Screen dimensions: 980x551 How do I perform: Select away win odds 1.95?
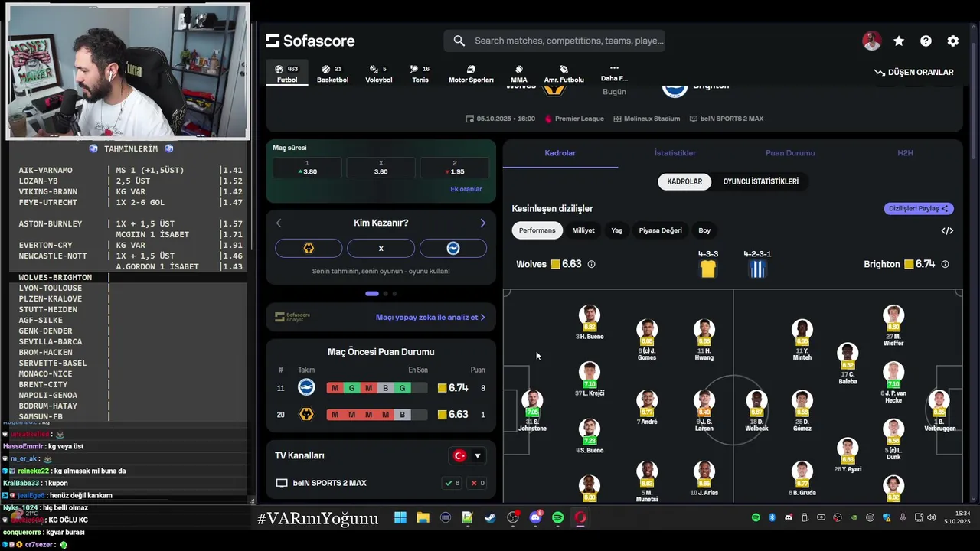[x=454, y=168]
